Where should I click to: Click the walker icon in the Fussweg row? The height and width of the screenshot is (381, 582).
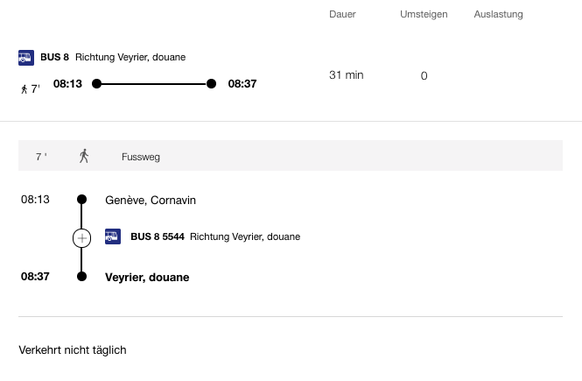click(84, 156)
